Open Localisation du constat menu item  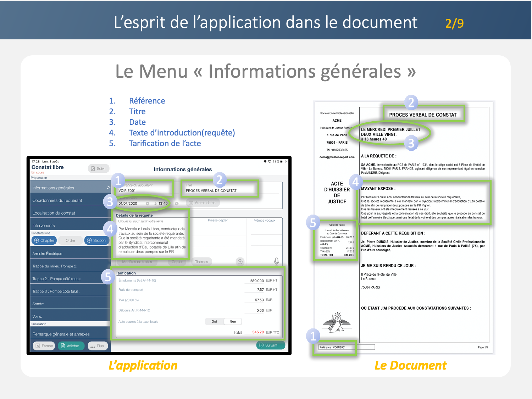(x=54, y=213)
